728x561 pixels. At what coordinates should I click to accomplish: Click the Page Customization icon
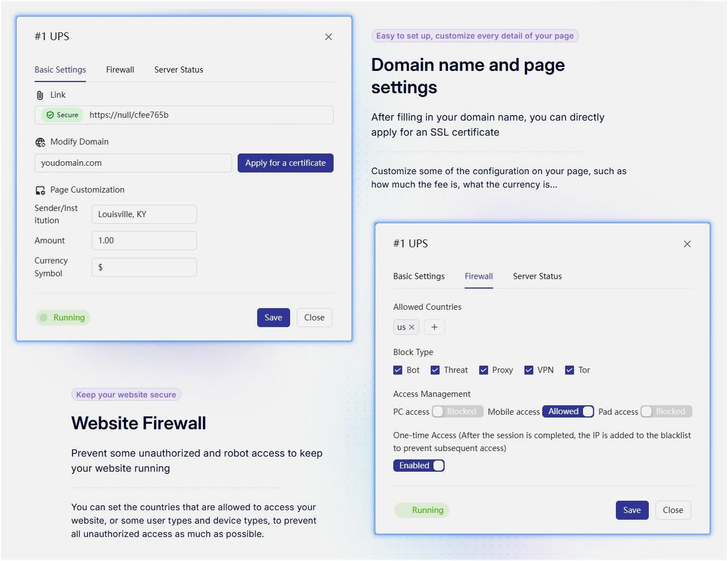coord(40,190)
